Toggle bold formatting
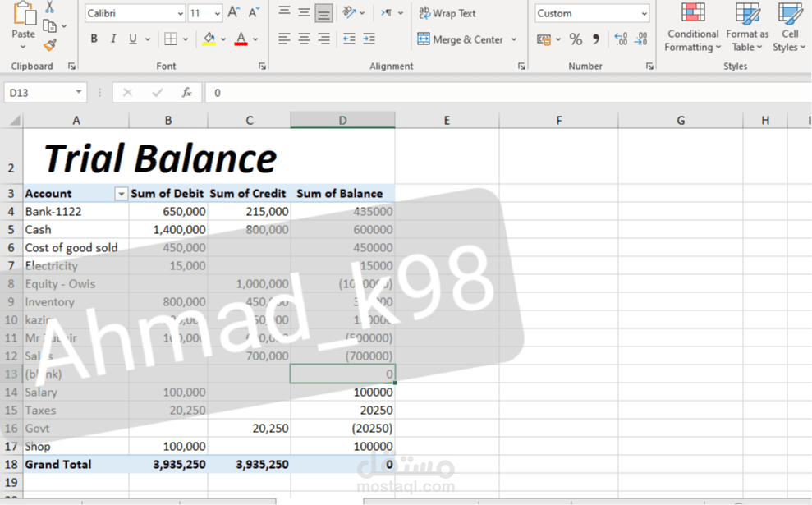The width and height of the screenshot is (812, 505). point(94,39)
